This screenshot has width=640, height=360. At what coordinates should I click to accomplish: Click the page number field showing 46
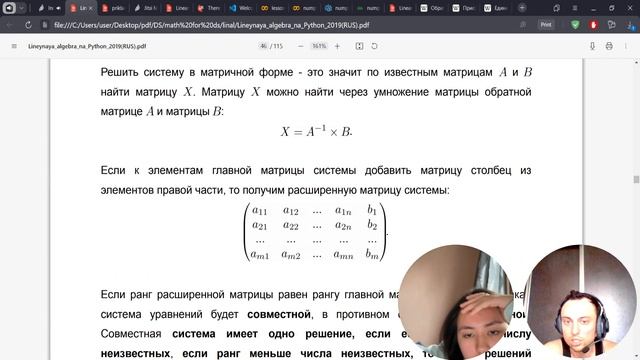coord(263,46)
